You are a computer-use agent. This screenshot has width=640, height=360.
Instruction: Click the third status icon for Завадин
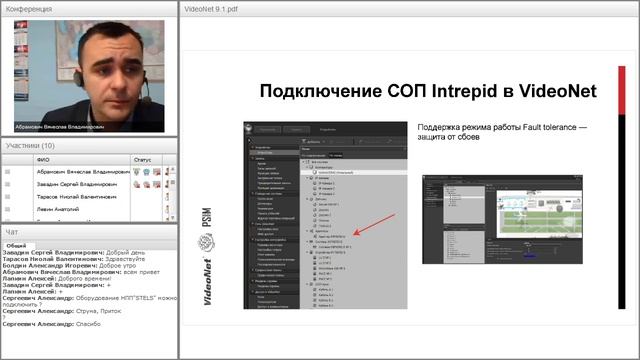157,184
